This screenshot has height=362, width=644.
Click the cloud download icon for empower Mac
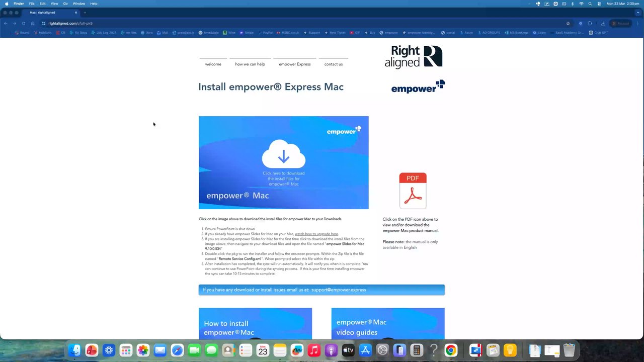pyautogui.click(x=283, y=154)
